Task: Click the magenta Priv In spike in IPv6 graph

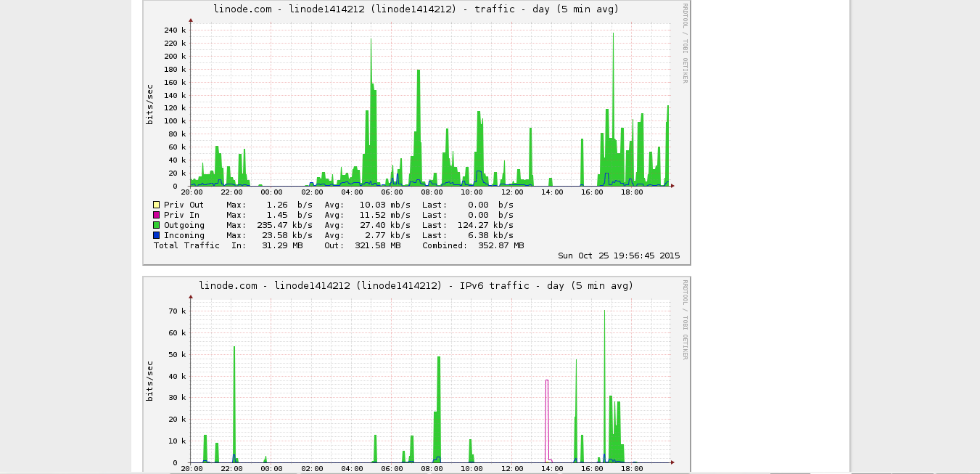Action: point(547,420)
